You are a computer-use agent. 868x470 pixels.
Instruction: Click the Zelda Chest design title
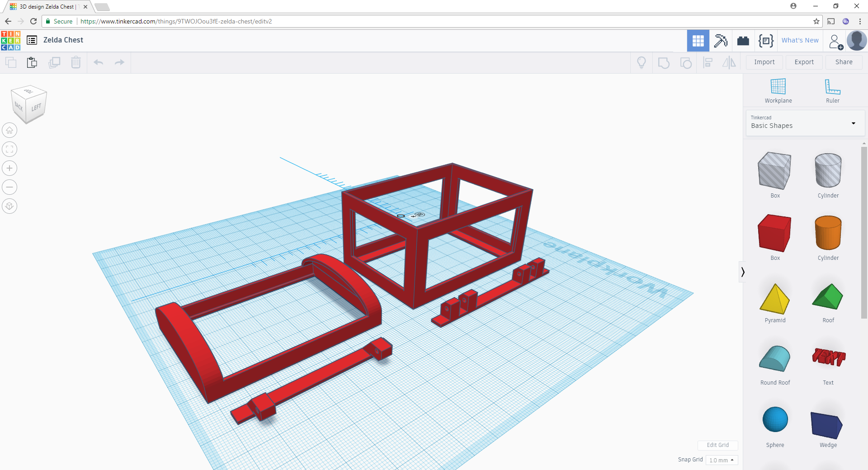[63, 40]
